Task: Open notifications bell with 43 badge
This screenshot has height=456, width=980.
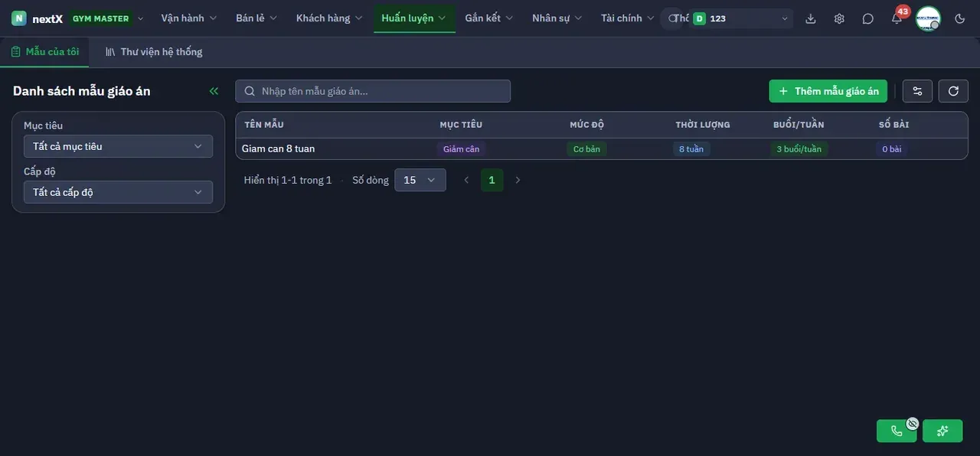Action: (897, 18)
